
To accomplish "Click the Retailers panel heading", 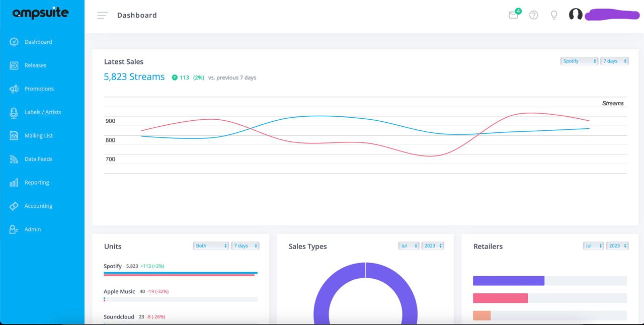I will click(488, 247).
